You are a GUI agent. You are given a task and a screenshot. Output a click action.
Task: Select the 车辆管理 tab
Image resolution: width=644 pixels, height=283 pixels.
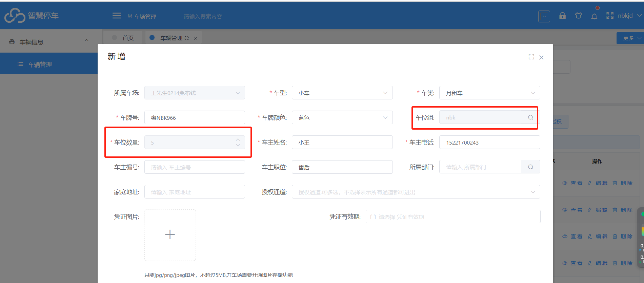click(173, 38)
